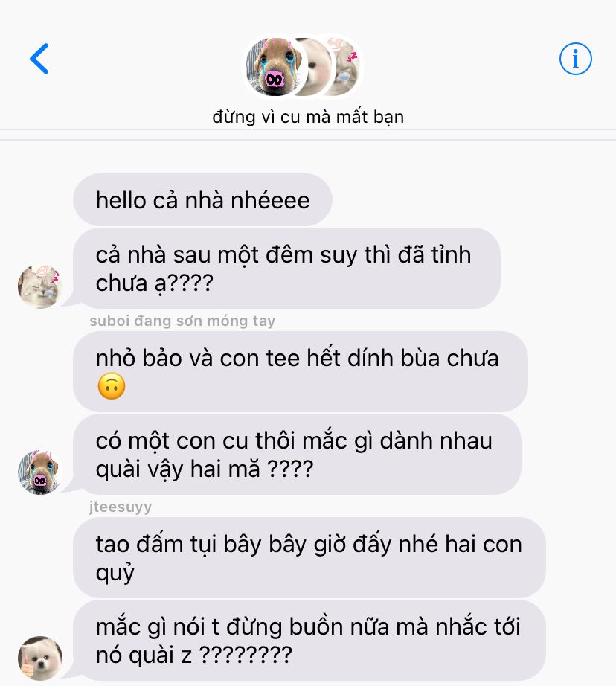
Task: Open the white fluffy dog sender avatar
Action: pyautogui.click(x=40, y=658)
